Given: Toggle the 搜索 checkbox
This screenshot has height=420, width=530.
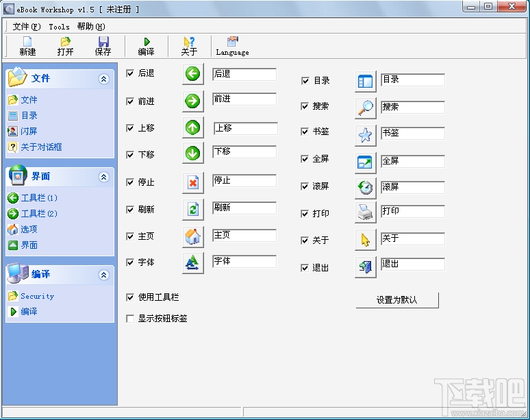Looking at the screenshot, I should (305, 106).
